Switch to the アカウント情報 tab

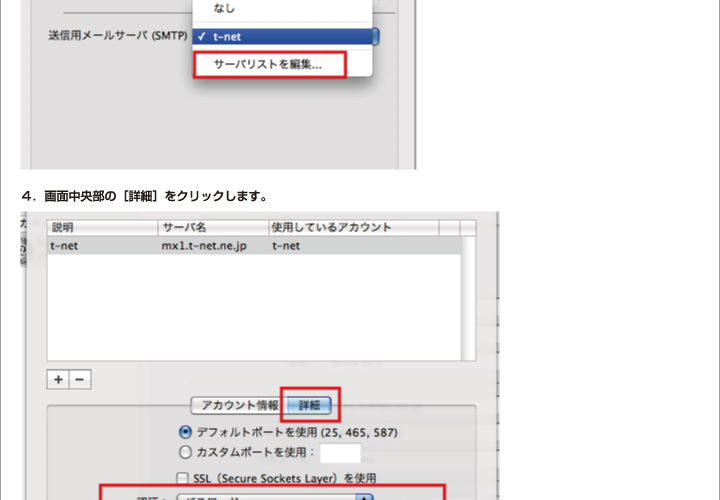tap(239, 405)
